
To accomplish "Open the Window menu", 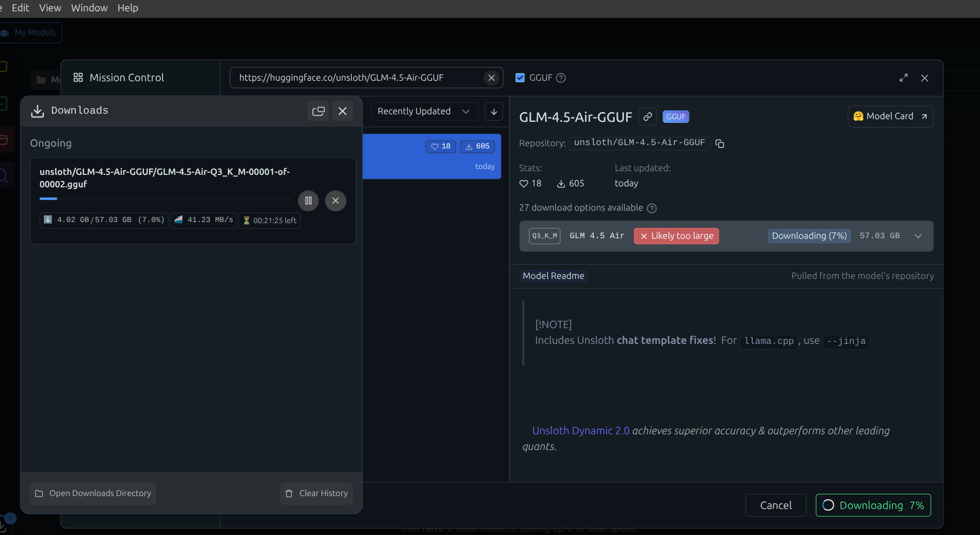I will point(89,8).
